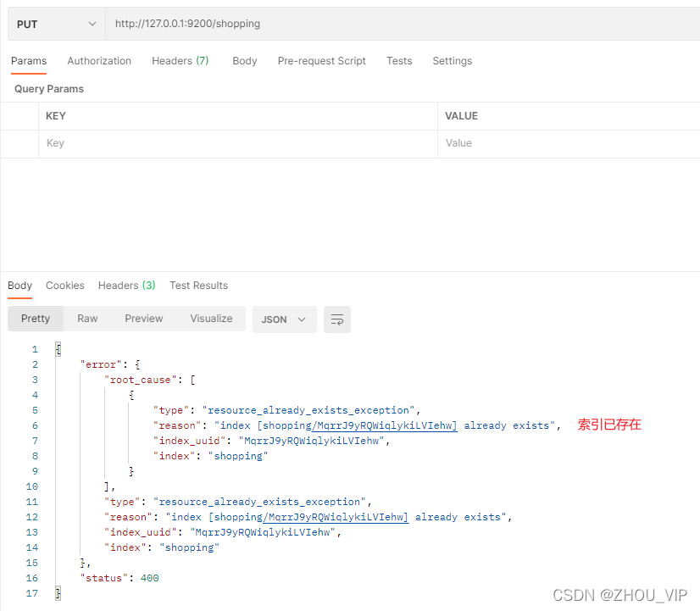This screenshot has height=611, width=700.
Task: Select the response Body tab
Action: pos(19,286)
